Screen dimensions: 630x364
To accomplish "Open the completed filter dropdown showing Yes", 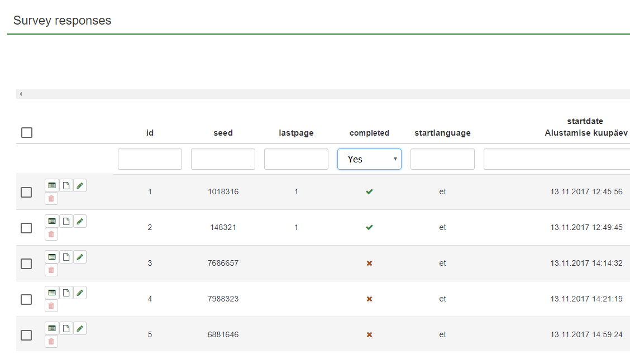I will pyautogui.click(x=369, y=159).
